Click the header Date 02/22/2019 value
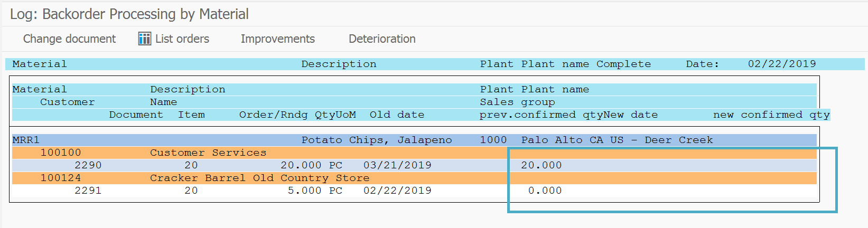The height and width of the screenshot is (228, 868). (x=782, y=64)
